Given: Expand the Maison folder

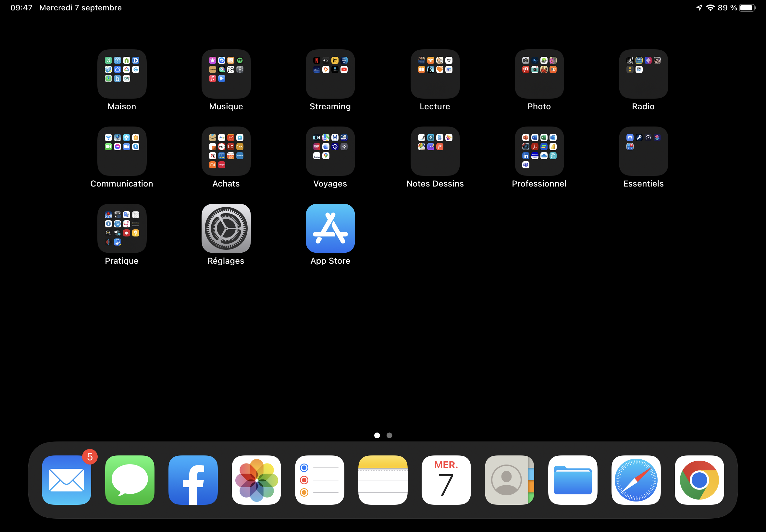Looking at the screenshot, I should (x=122, y=74).
